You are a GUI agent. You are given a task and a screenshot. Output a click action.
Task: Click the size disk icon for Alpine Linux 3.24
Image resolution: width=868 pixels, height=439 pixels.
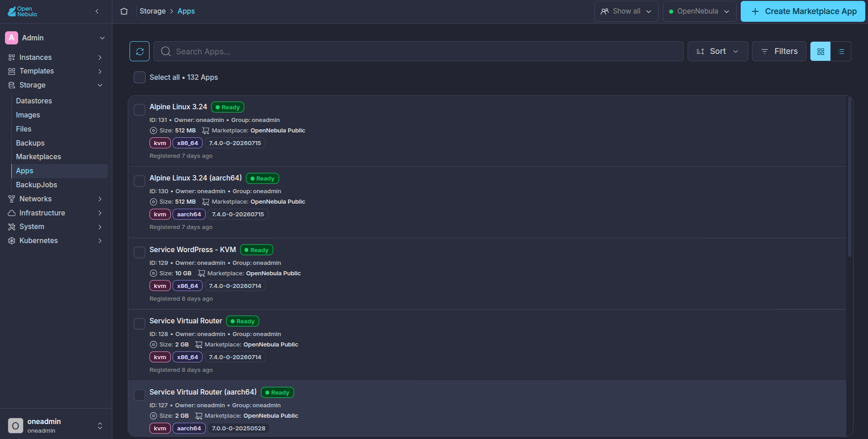click(153, 131)
